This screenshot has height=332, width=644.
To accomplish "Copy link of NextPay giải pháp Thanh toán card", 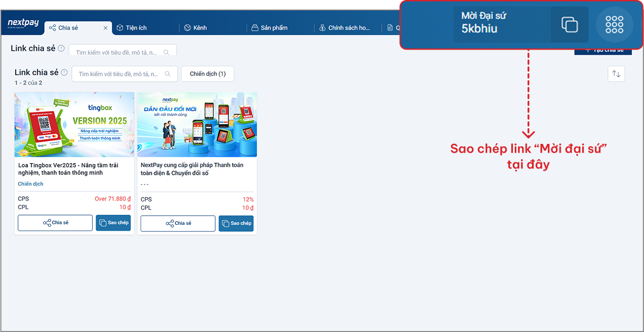I will click(236, 223).
